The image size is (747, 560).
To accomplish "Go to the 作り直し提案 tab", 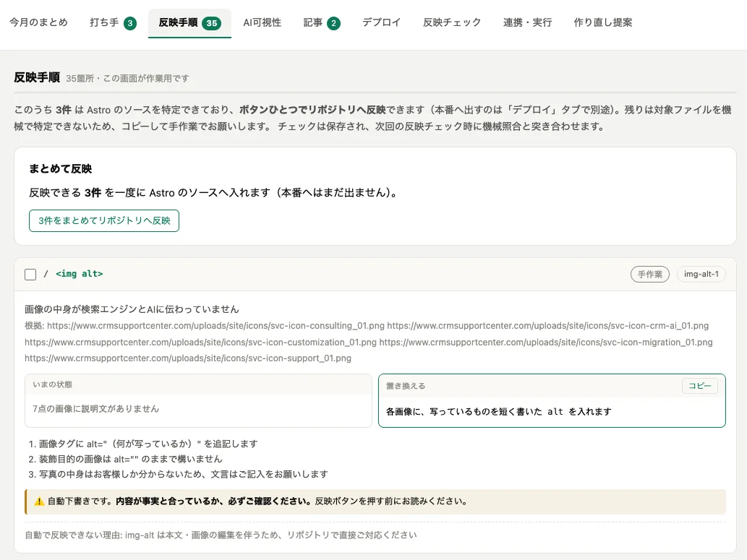I will click(x=602, y=22).
